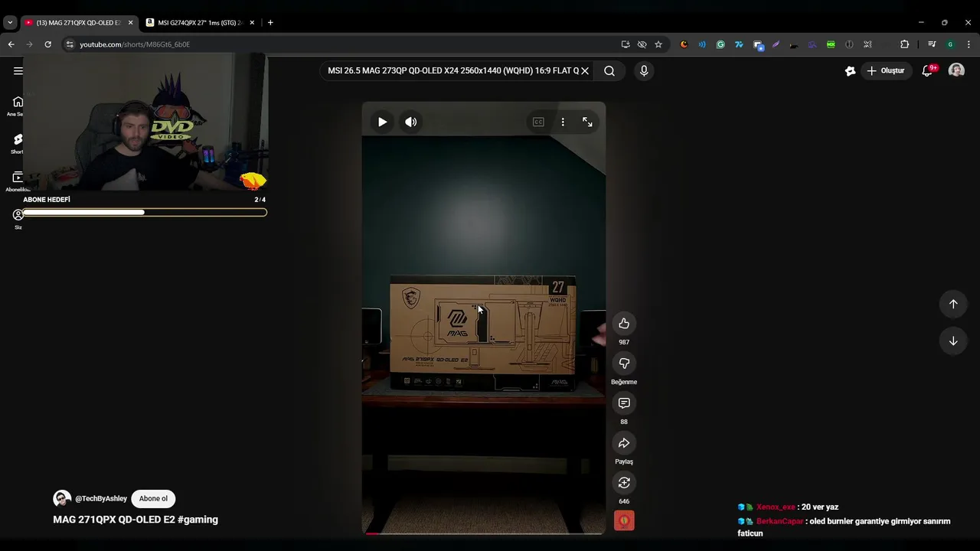Click the install app icon in address bar

tap(626, 44)
